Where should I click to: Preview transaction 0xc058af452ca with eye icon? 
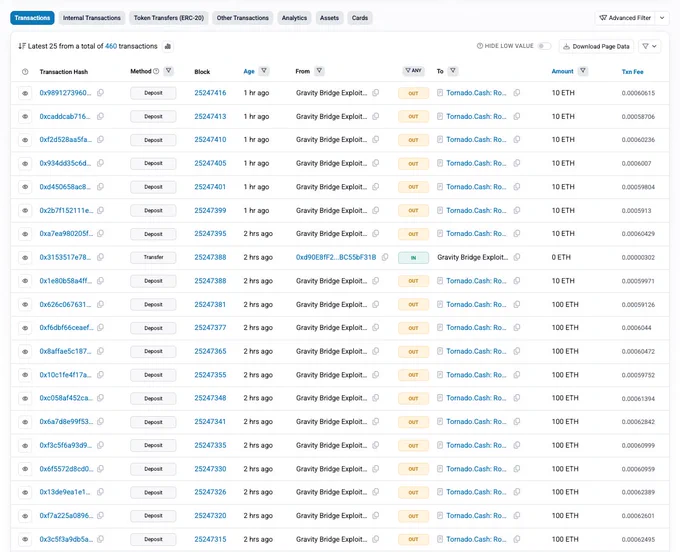[x=25, y=398]
